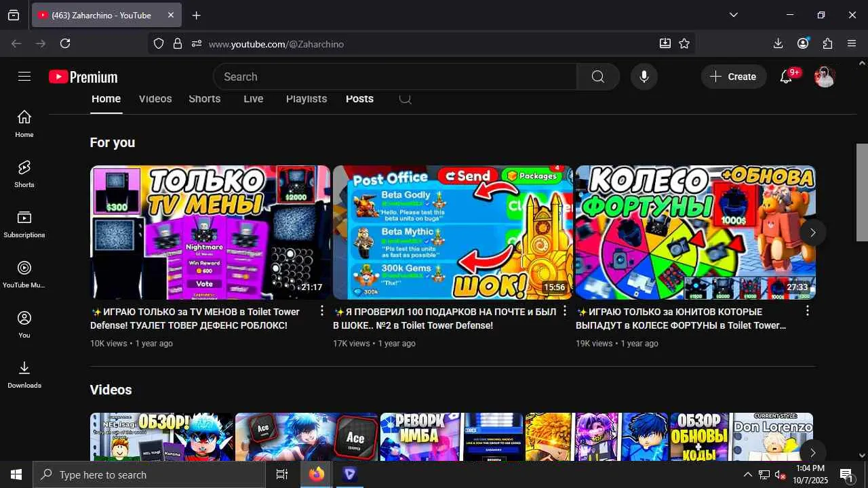Open Downloads in the sidebar
Image resolution: width=868 pixels, height=488 pixels.
[x=24, y=375]
